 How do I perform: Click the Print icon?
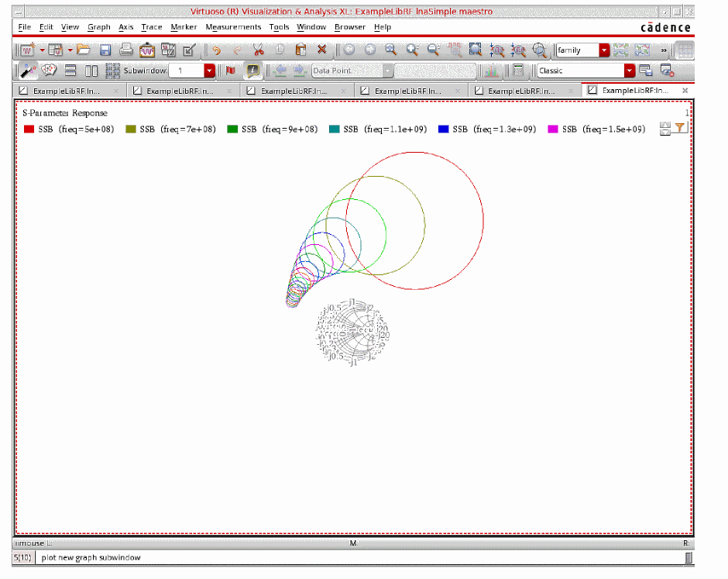(125, 50)
